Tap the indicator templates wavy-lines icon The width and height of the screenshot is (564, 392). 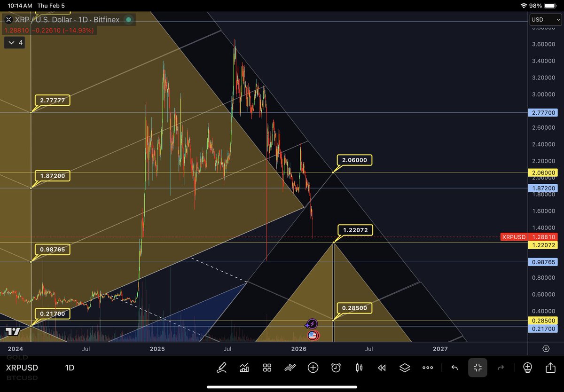pyautogui.click(x=290, y=368)
